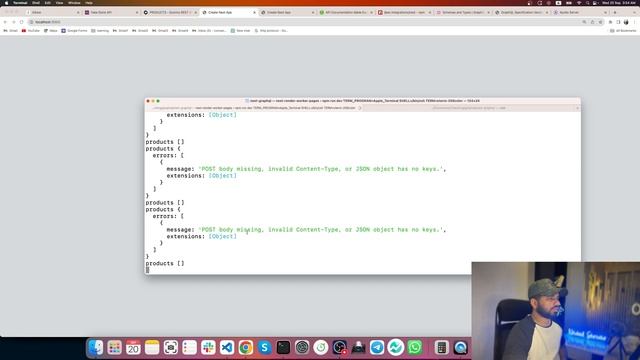Open the OBS recorder with red badge

click(x=340, y=347)
